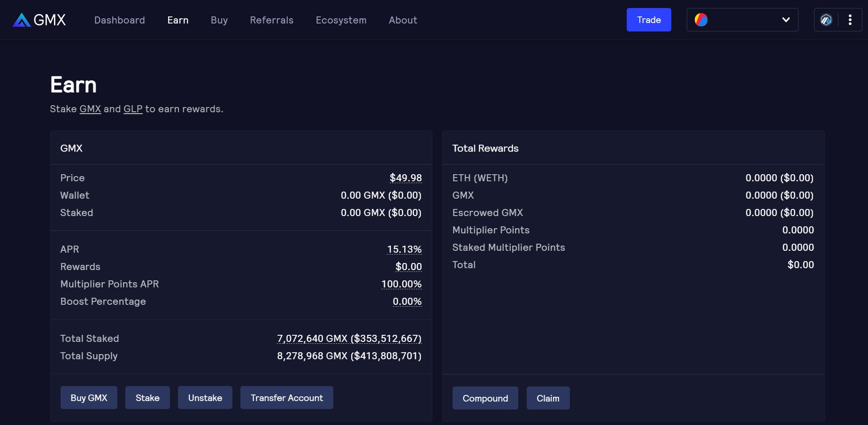
Task: Follow the GLP link in subtitle
Action: click(133, 109)
